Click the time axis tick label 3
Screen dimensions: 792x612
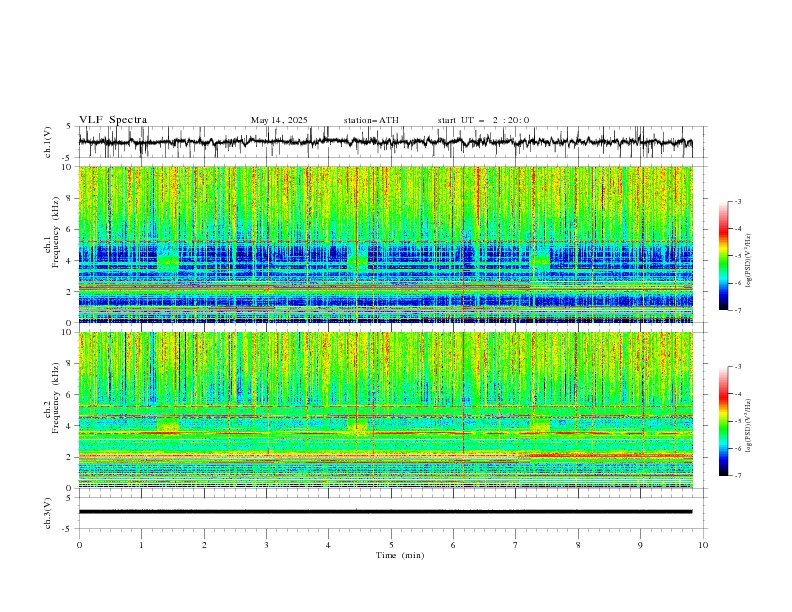[267, 545]
